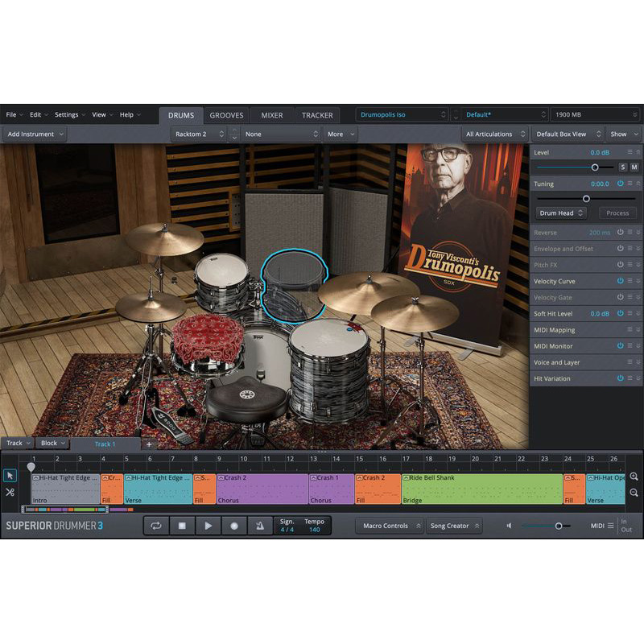Expand the Song Creator panel
The width and height of the screenshot is (644, 644).
click(x=453, y=526)
